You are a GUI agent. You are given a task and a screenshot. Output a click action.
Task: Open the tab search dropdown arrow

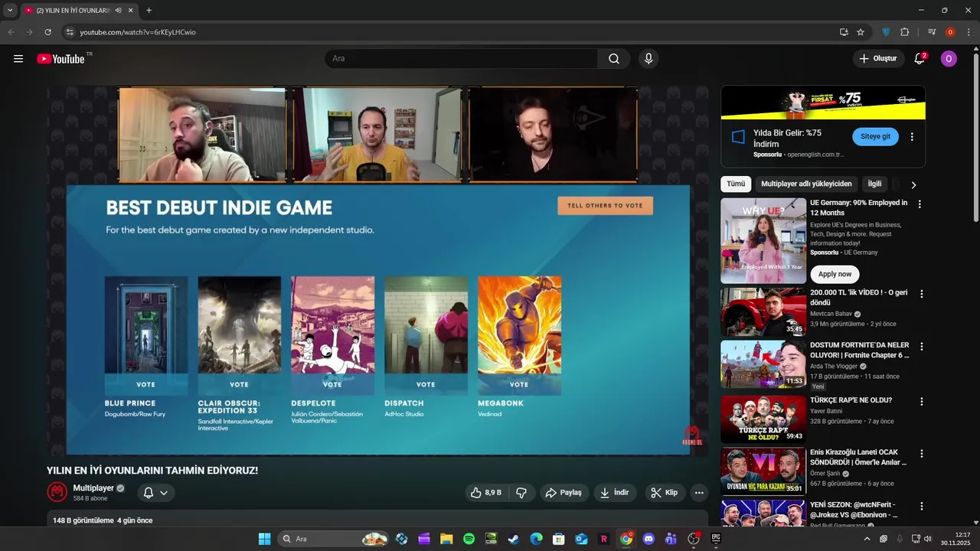click(x=10, y=11)
